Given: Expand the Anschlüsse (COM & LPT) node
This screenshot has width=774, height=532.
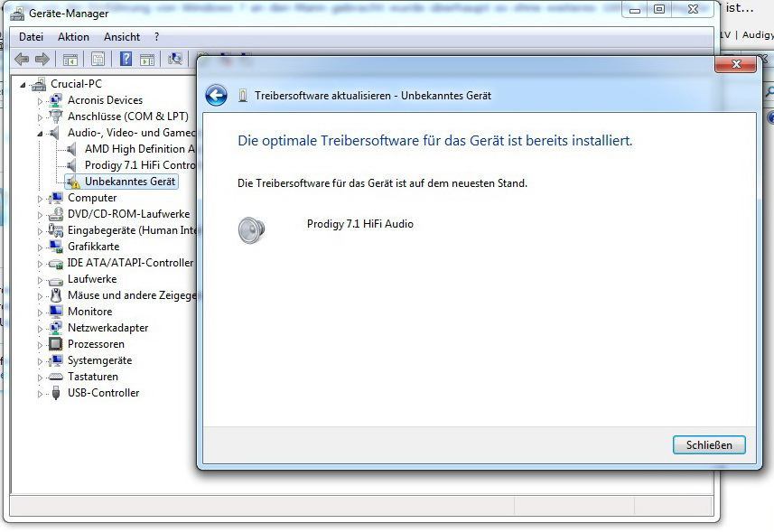Looking at the screenshot, I should (40, 117).
